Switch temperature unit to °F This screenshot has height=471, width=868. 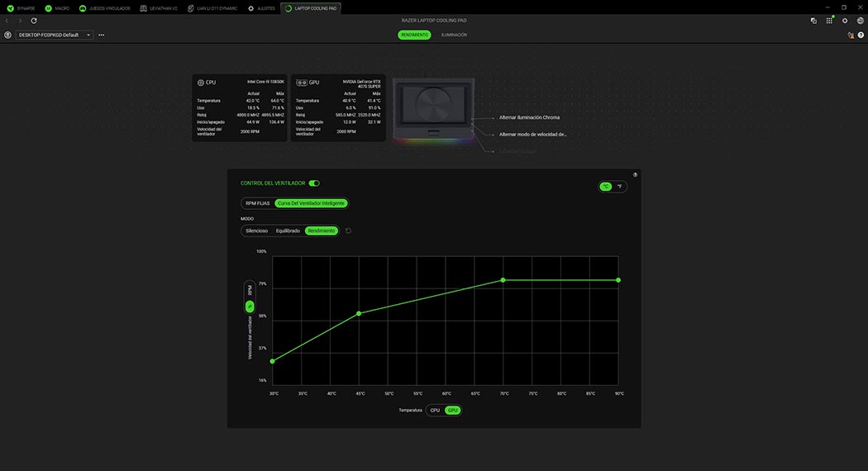coord(619,187)
